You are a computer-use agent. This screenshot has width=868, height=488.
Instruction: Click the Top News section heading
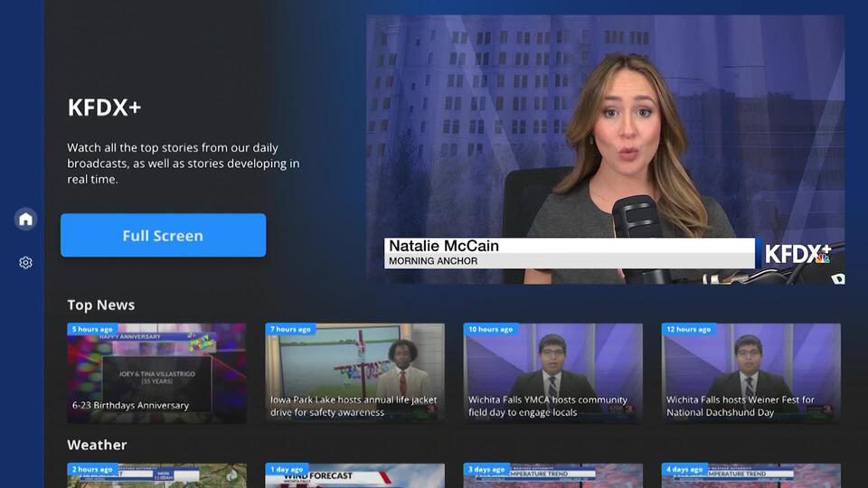coord(100,305)
